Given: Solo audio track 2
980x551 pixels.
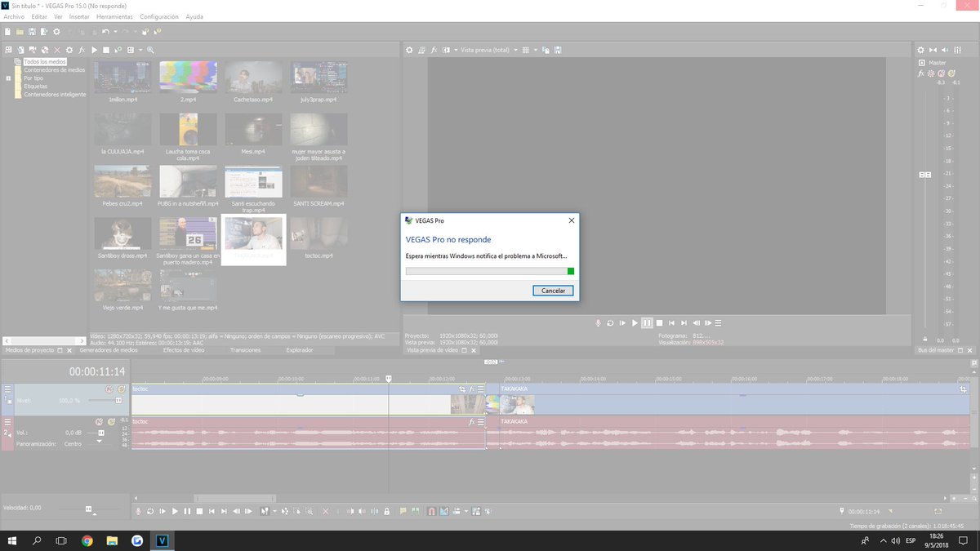Looking at the screenshot, I should point(111,421).
